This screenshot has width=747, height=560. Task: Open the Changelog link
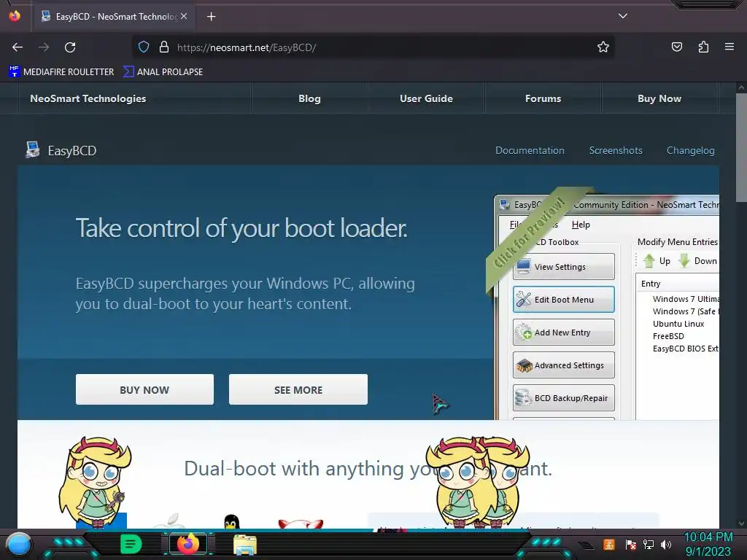[690, 150]
